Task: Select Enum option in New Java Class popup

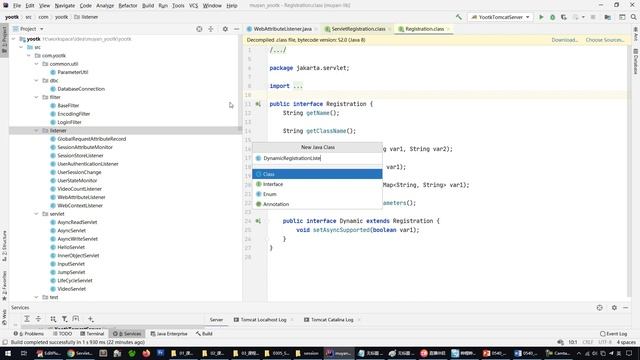Action: 317,194
